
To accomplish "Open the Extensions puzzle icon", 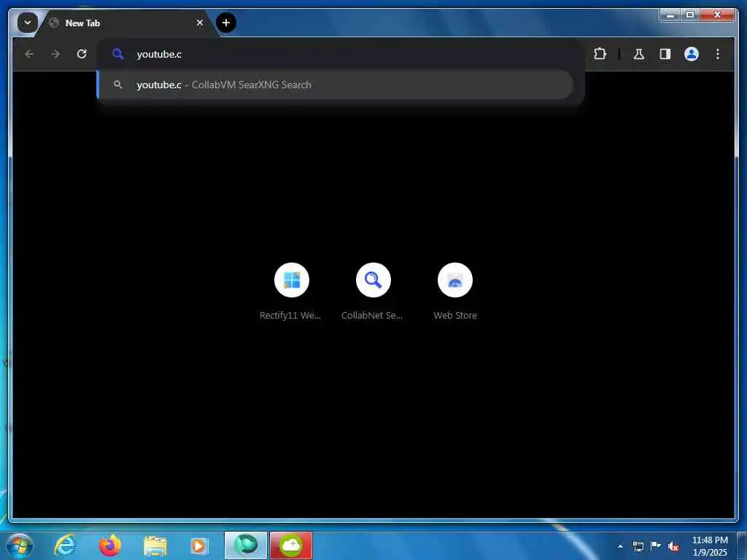I will click(x=600, y=54).
